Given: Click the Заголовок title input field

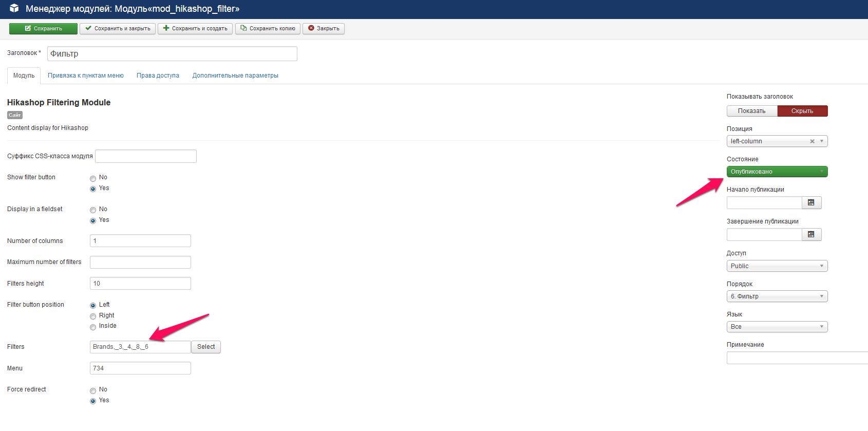Looking at the screenshot, I should [x=172, y=54].
